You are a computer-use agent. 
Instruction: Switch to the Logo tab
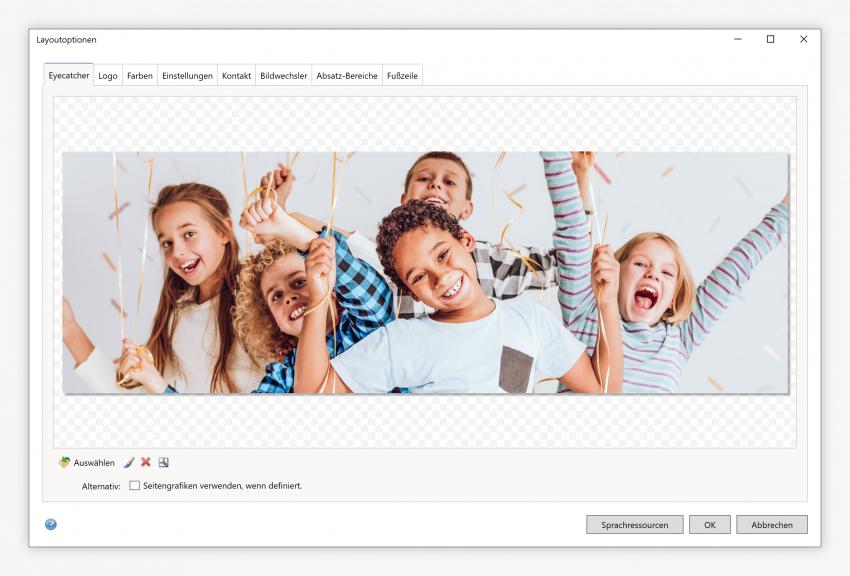108,76
